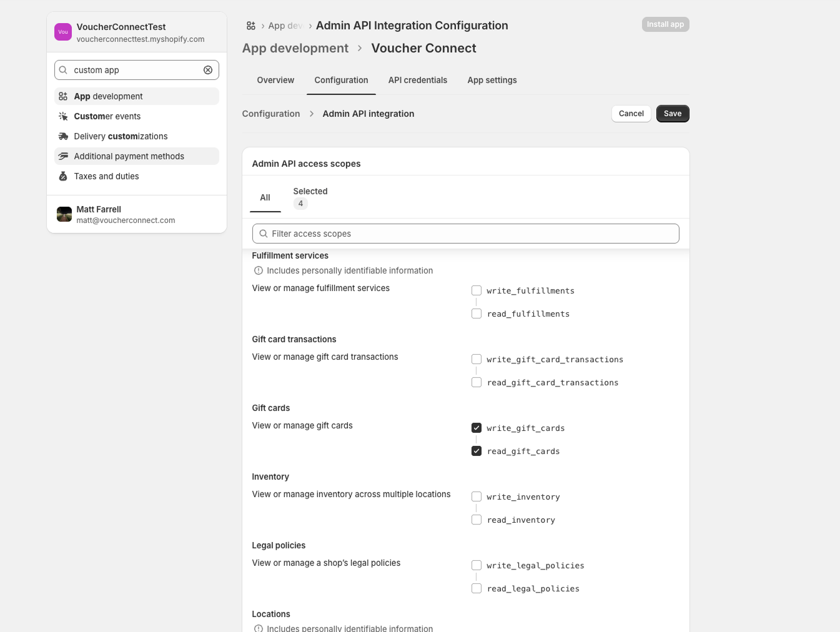Click the Taxes and duties money bag icon
Image resolution: width=840 pixels, height=632 pixels.
63,176
